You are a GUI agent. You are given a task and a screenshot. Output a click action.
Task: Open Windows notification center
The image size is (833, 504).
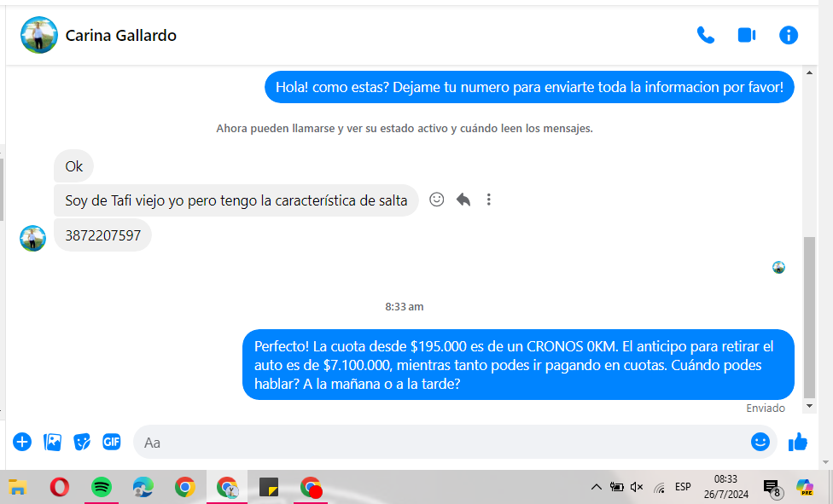(x=771, y=487)
